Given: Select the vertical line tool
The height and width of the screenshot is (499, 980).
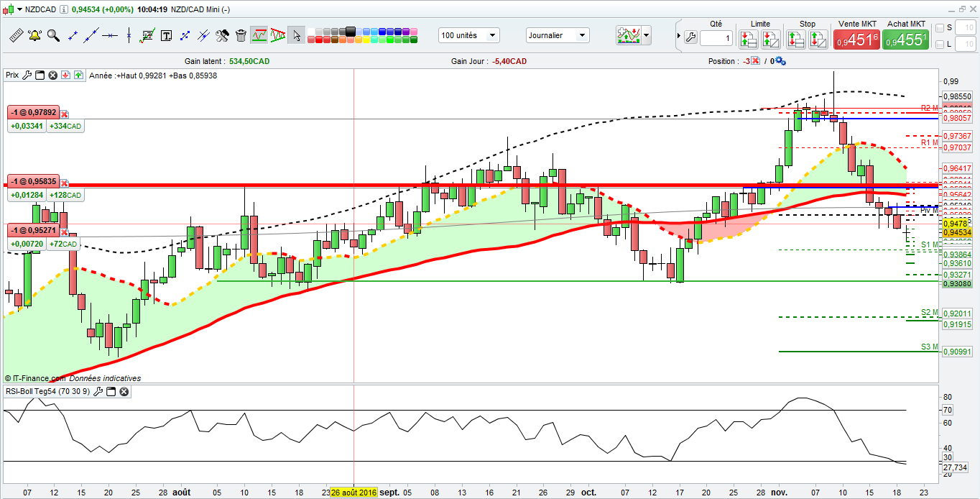Looking at the screenshot, I should point(129,35).
